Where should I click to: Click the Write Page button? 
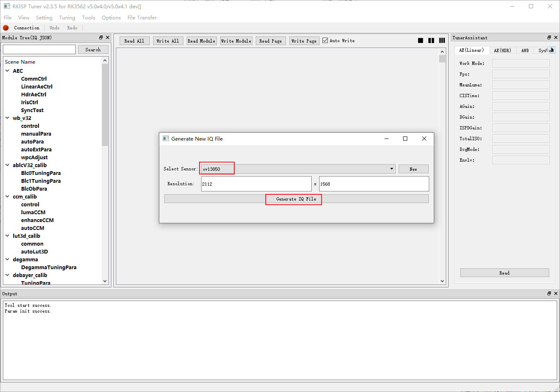tap(304, 41)
